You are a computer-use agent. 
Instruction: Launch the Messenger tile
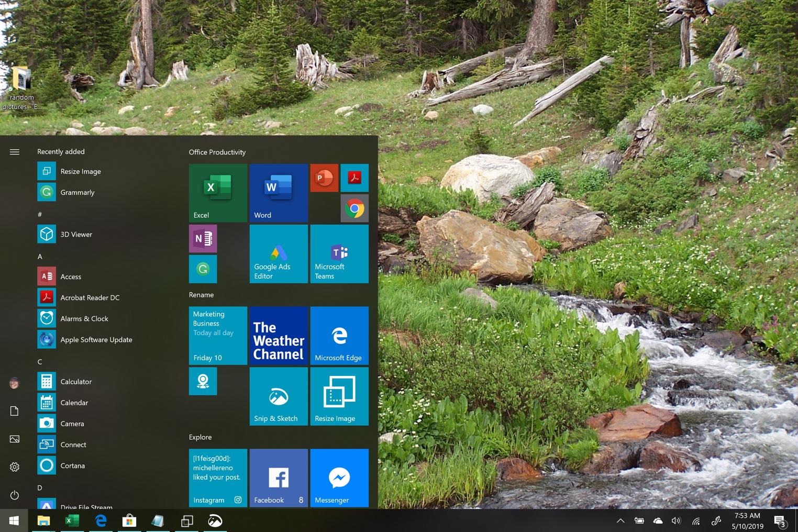coord(339,478)
